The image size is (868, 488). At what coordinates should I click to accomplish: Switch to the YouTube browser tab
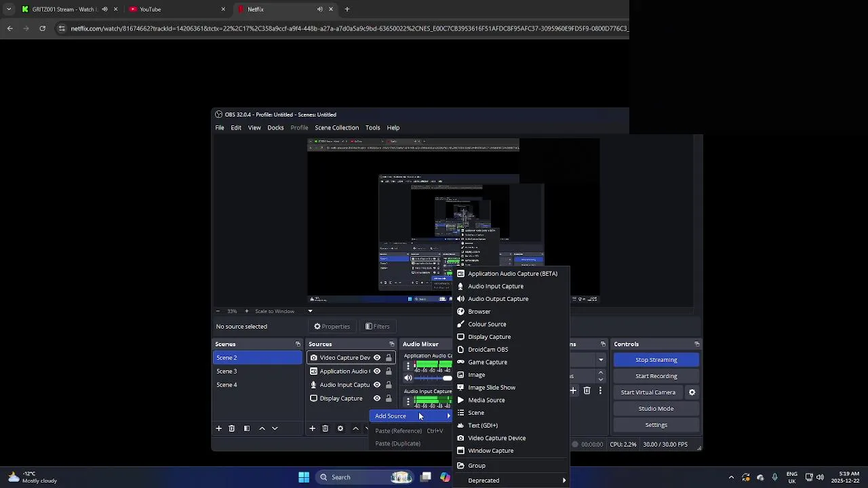point(176,9)
